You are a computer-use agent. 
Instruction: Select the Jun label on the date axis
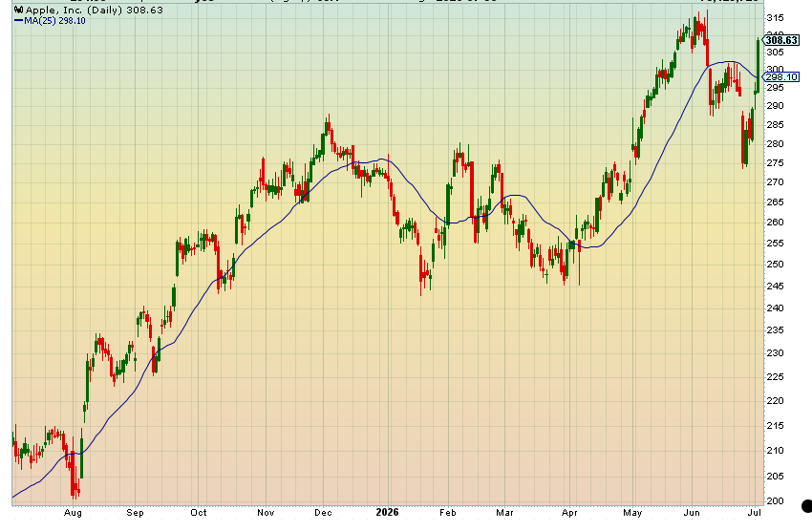click(x=692, y=513)
